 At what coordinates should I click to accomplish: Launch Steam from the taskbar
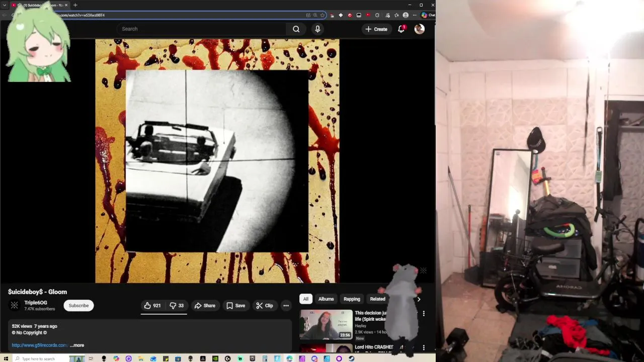coord(352,358)
